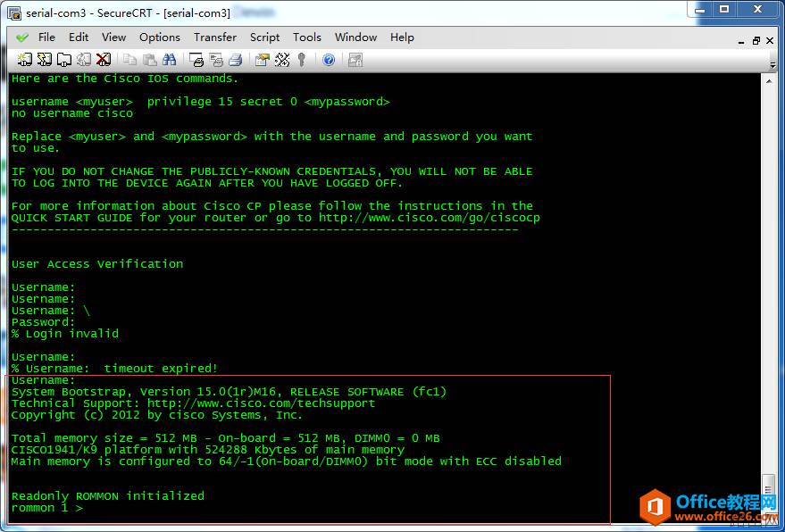Click the green checkmark session status icon

pyautogui.click(x=22, y=37)
